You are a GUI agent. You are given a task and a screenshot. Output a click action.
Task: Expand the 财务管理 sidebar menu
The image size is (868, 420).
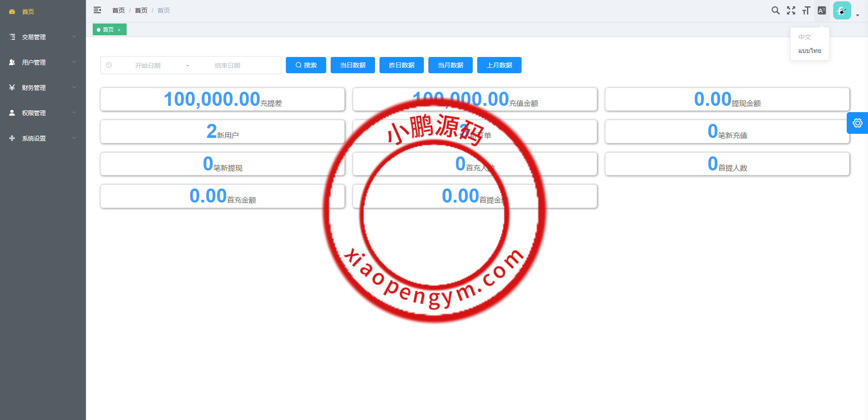click(x=43, y=88)
